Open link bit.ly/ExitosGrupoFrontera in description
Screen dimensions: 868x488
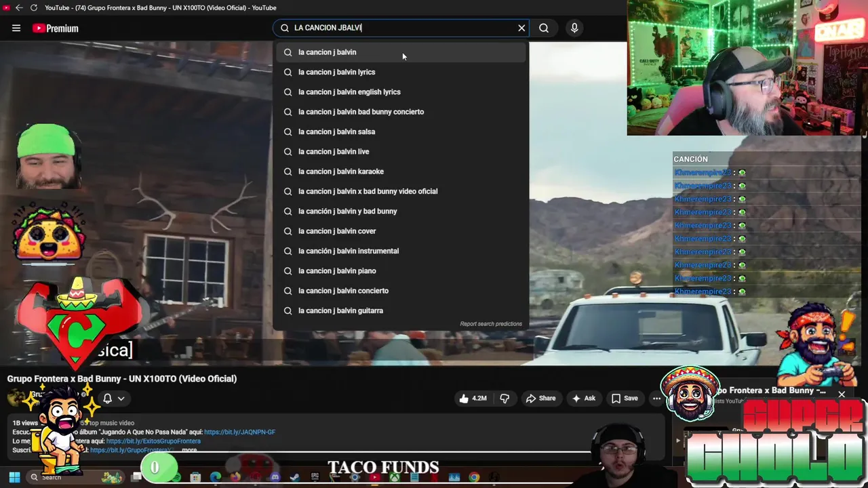click(153, 441)
